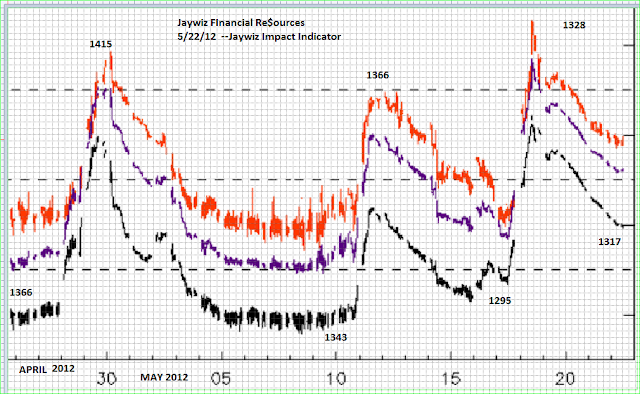Select the date 05 on the axis
The image size is (640, 394).
click(x=221, y=379)
